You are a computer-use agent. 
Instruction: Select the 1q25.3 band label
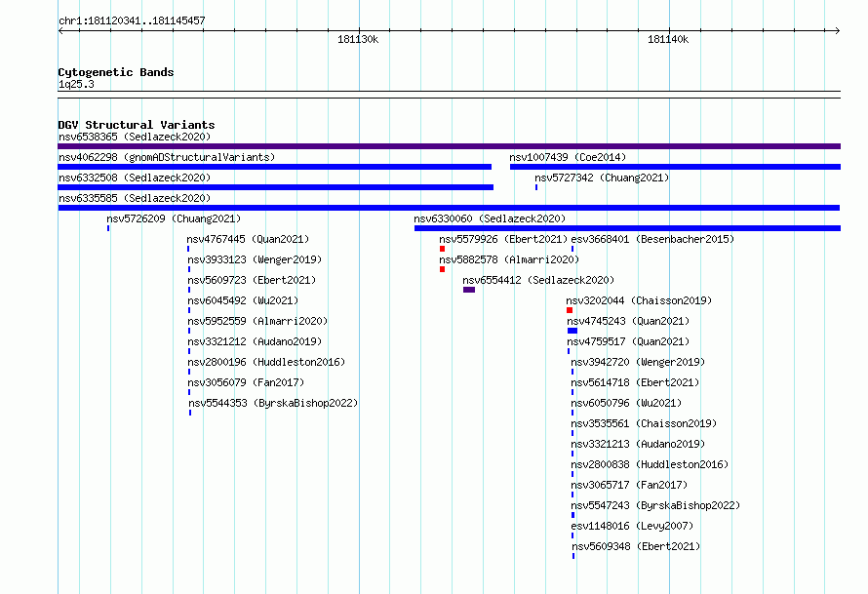(76, 84)
